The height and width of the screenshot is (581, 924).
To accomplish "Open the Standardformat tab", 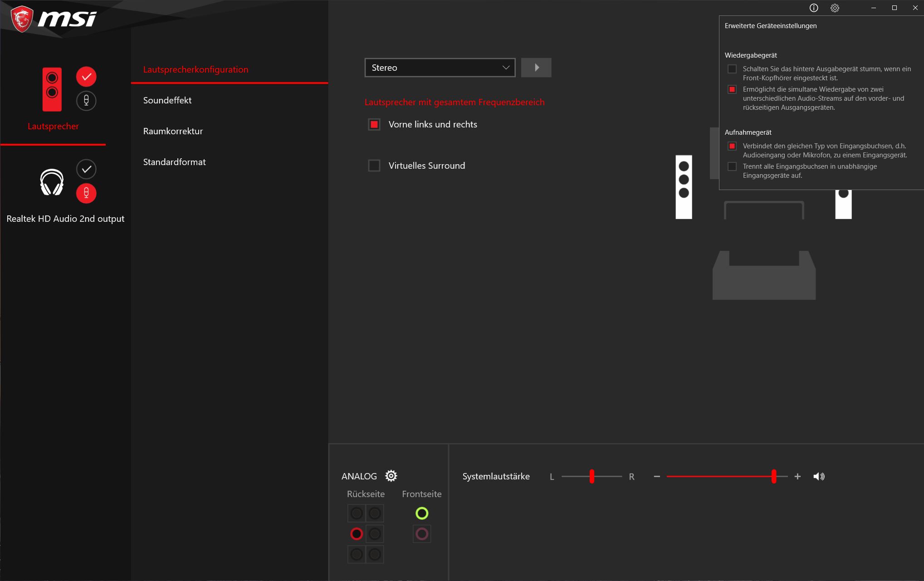I will pyautogui.click(x=174, y=162).
